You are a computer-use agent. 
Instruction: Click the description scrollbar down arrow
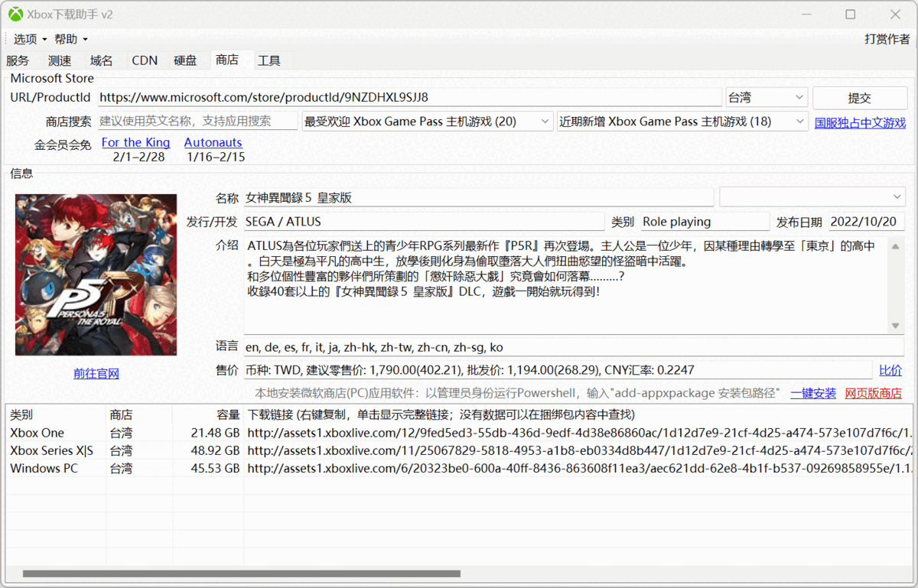896,326
